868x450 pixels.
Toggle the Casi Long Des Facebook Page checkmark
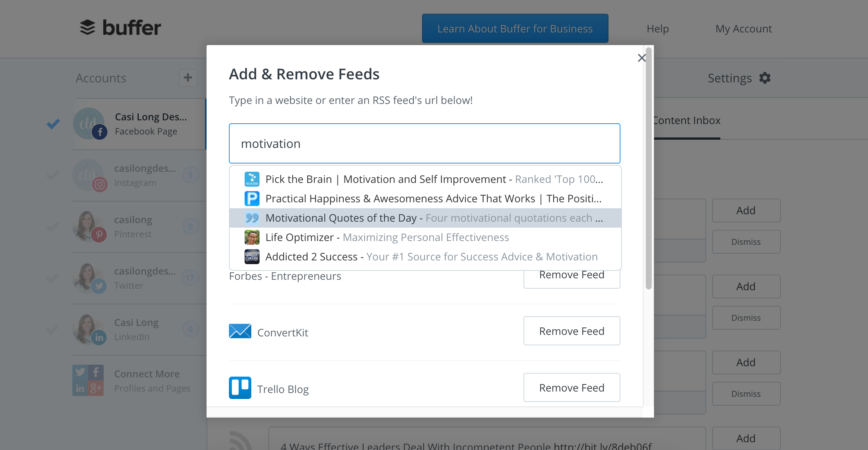tap(53, 124)
